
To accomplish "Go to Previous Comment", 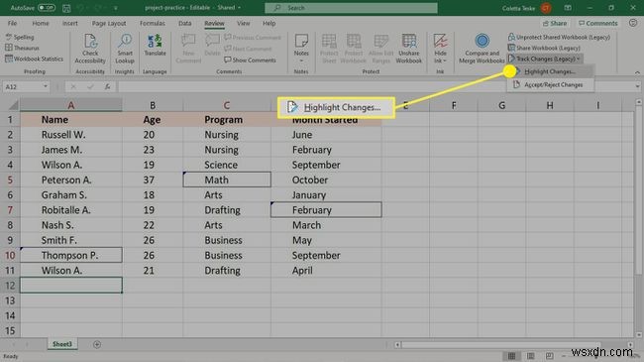I will 253,38.
